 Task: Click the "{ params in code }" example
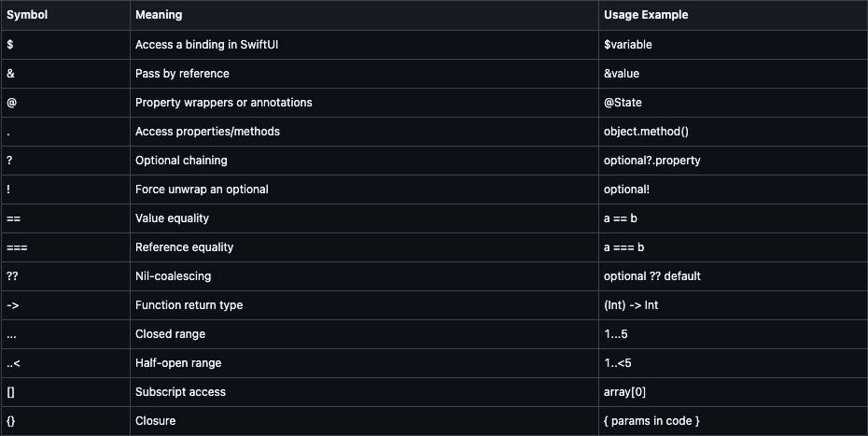(x=651, y=421)
